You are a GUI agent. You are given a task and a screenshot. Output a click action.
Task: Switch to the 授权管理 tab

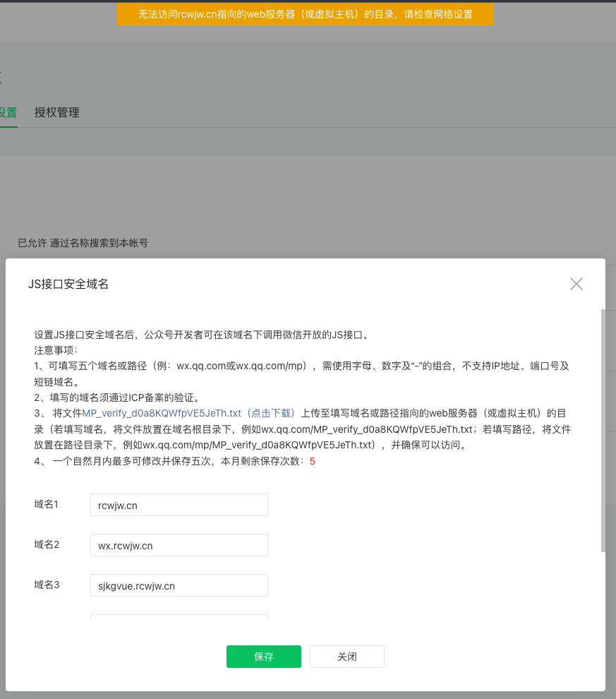(57, 112)
